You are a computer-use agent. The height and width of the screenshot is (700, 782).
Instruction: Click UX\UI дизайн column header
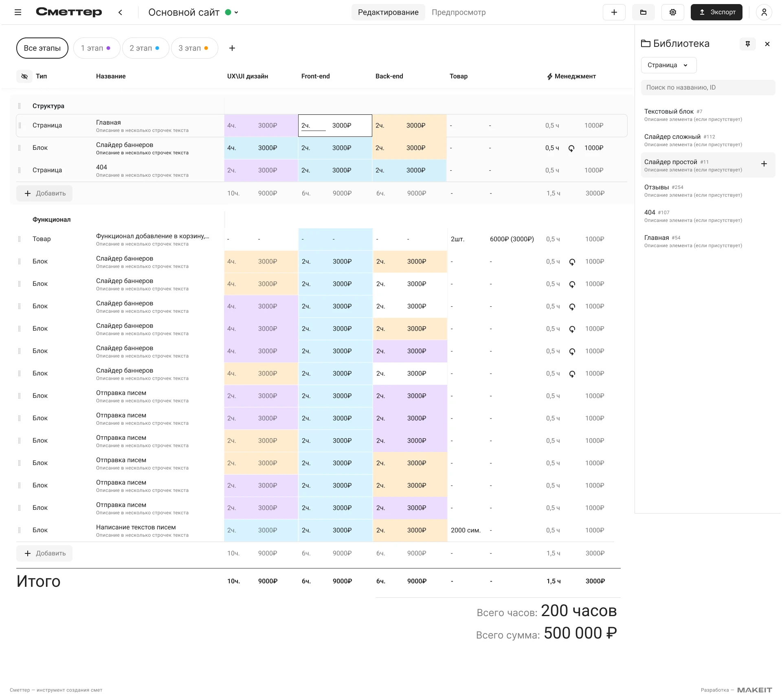[248, 76]
